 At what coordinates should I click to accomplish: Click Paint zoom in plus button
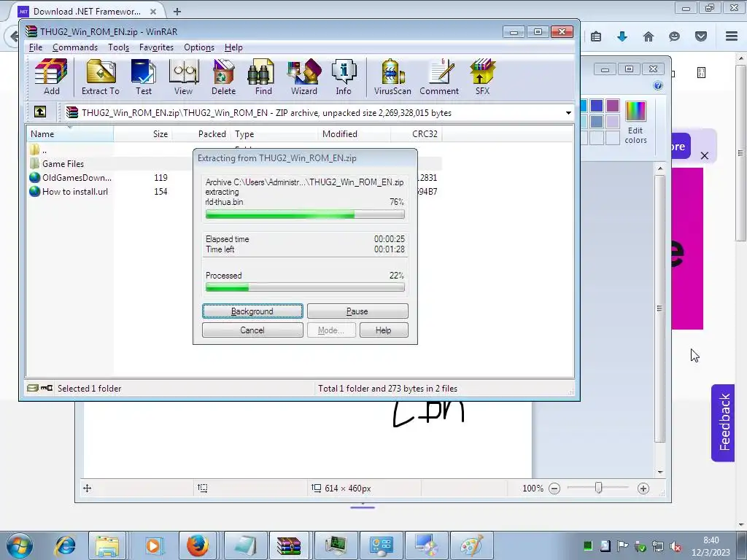coord(643,488)
